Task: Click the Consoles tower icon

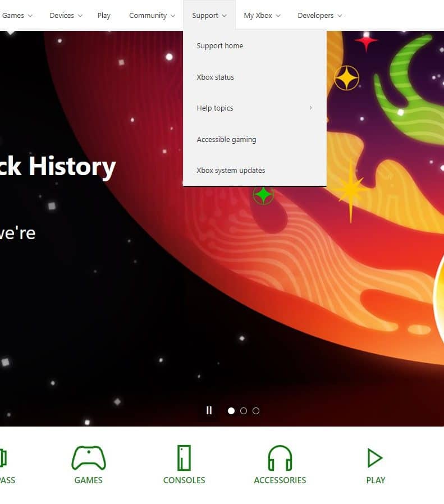Action: 184,458
